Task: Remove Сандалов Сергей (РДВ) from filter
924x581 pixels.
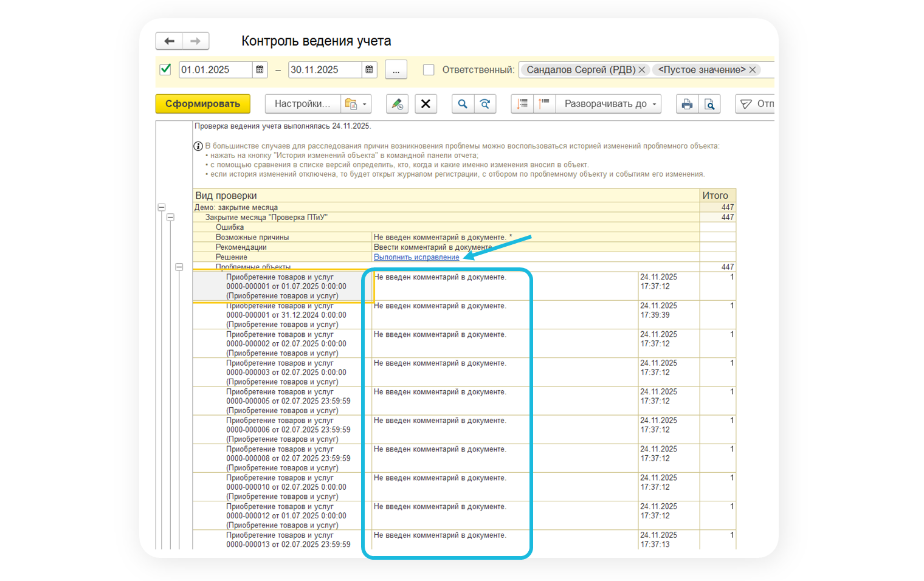Action: 641,70
